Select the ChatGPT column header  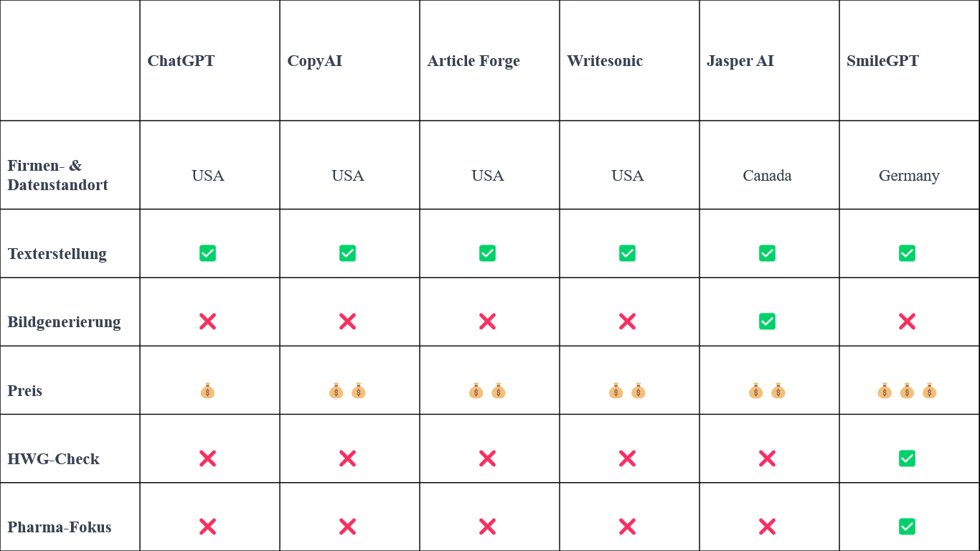tap(181, 61)
